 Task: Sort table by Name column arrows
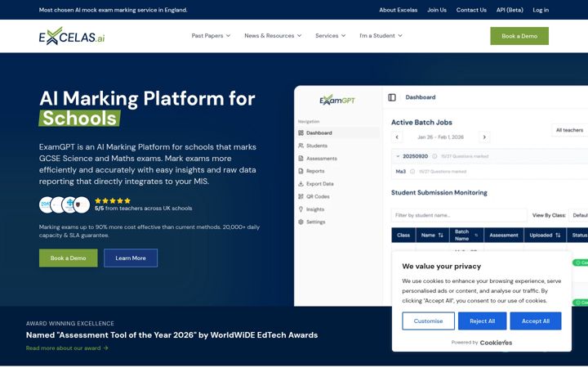click(441, 235)
